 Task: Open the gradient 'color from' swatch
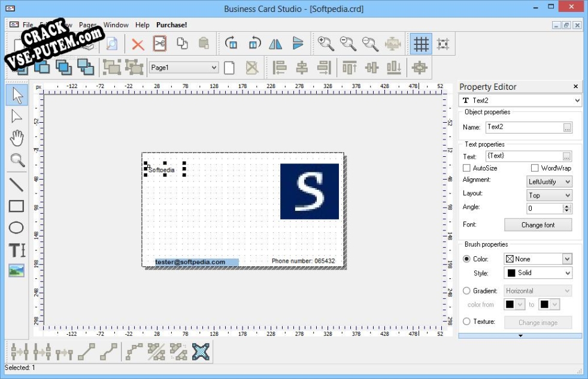514,304
